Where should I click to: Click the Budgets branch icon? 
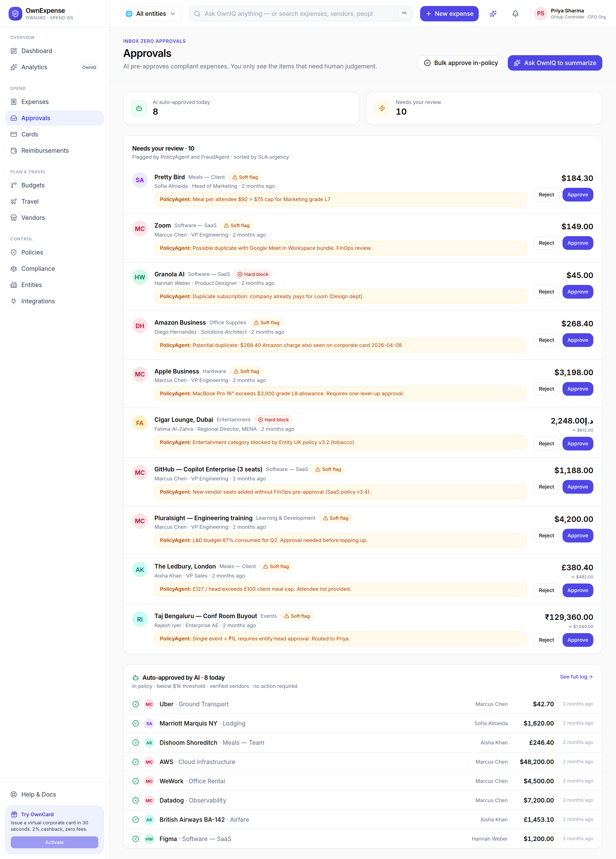14,185
